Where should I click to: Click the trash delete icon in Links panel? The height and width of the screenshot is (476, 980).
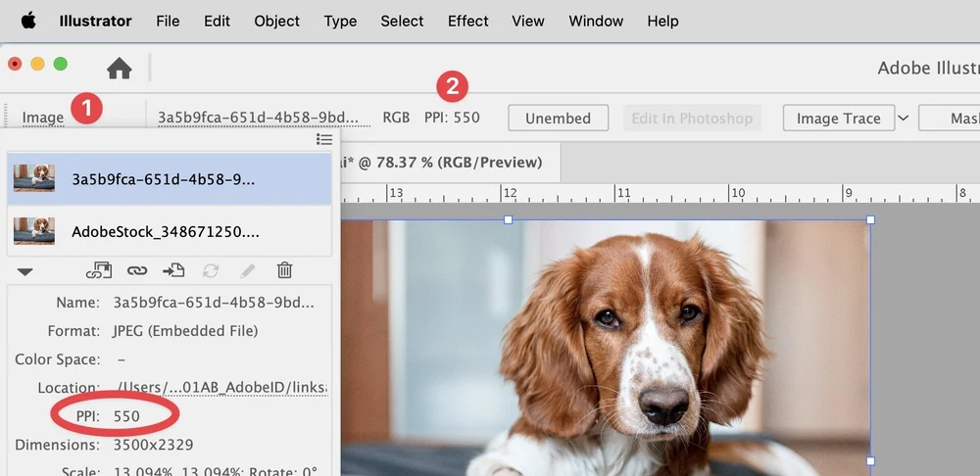[284, 270]
